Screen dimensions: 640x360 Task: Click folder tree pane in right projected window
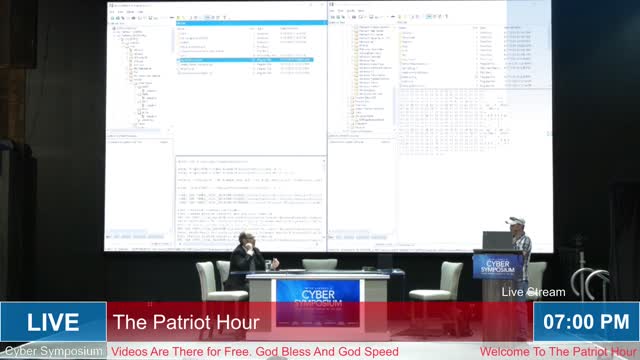tap(361, 78)
